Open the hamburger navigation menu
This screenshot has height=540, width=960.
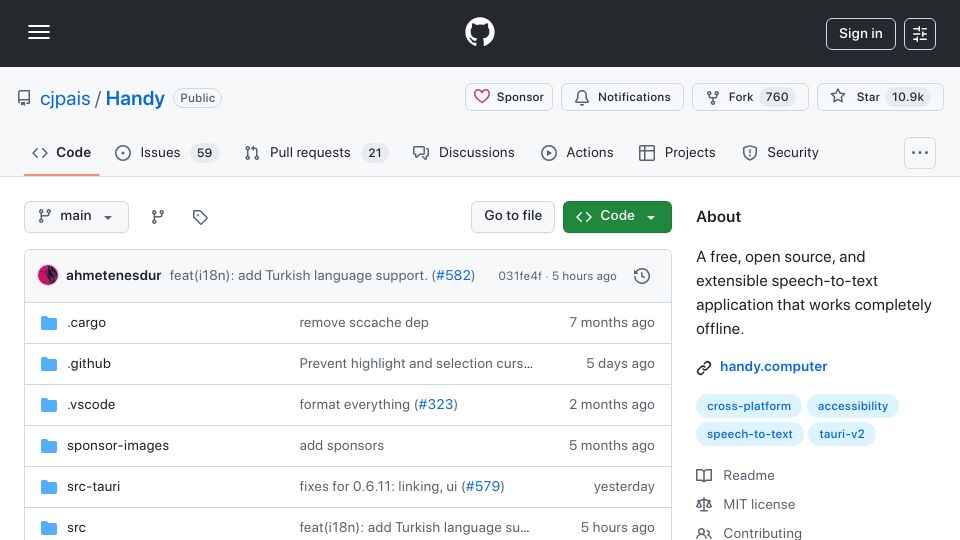39,32
